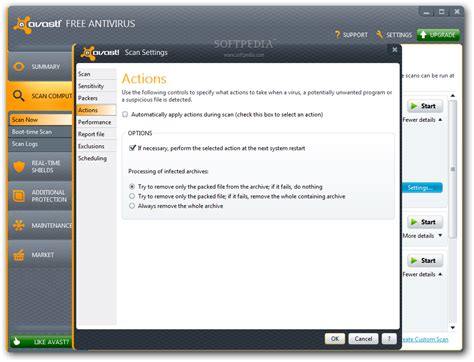474x362 pixels.
Task: Click the Scan Computer magnifier icon
Action: (x=19, y=96)
